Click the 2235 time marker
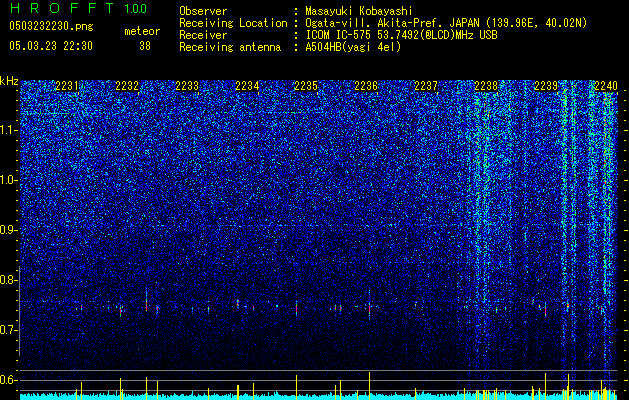The image size is (629, 400). click(x=306, y=86)
